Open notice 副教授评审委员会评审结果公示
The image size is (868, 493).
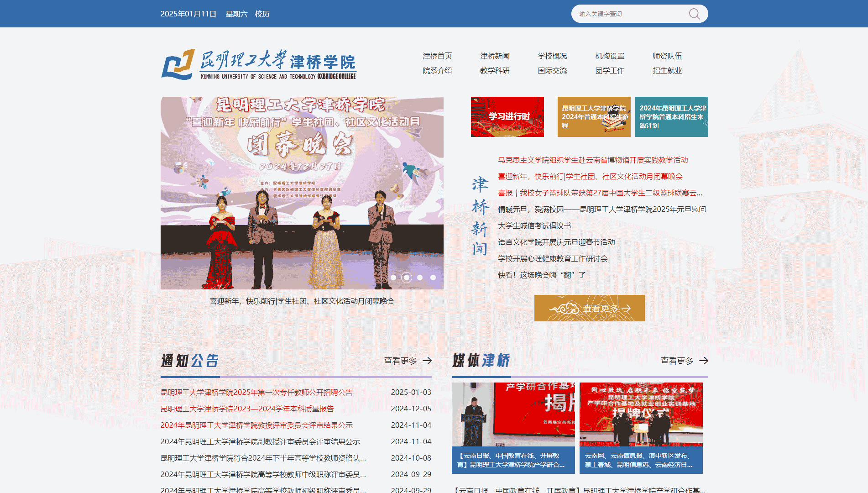tap(260, 442)
